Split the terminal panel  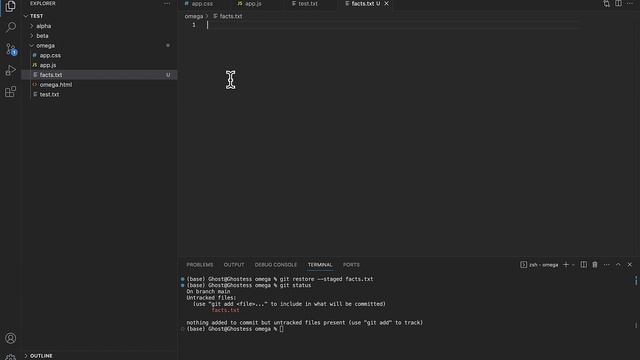[584, 264]
